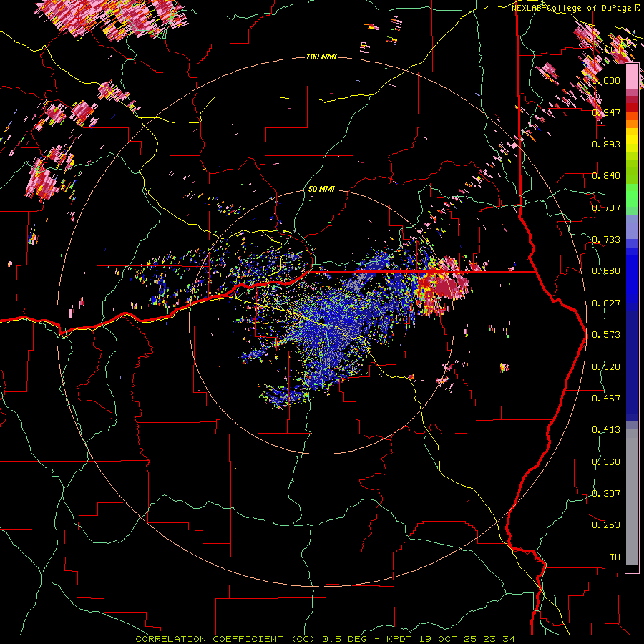Pick the orange band of the color bar
This screenshot has width=644, height=644.
pyautogui.click(x=632, y=124)
